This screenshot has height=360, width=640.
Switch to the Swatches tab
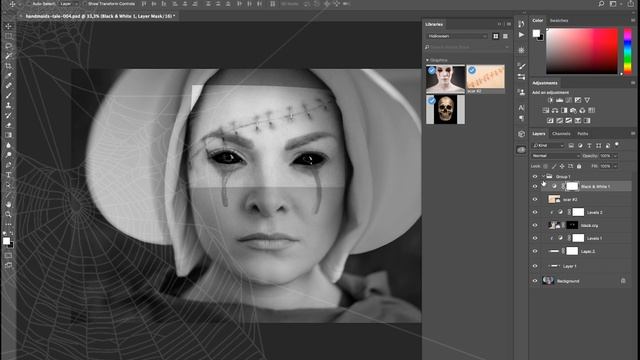(x=559, y=20)
